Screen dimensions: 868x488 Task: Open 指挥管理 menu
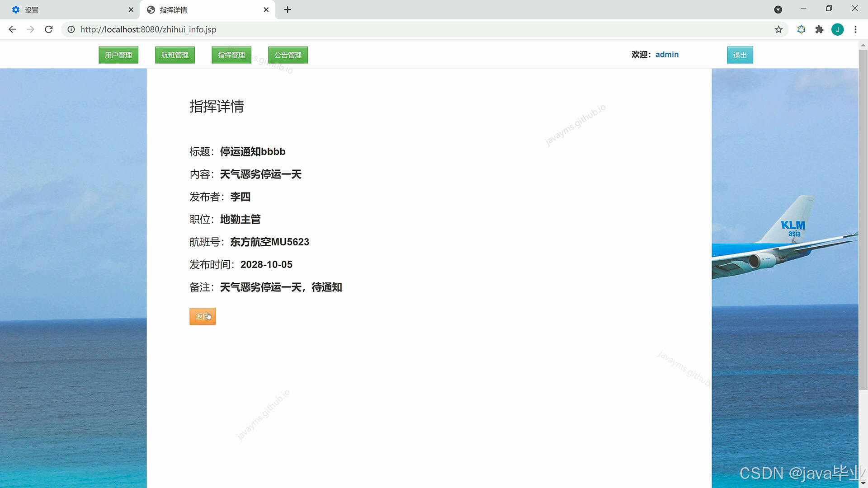pos(231,55)
